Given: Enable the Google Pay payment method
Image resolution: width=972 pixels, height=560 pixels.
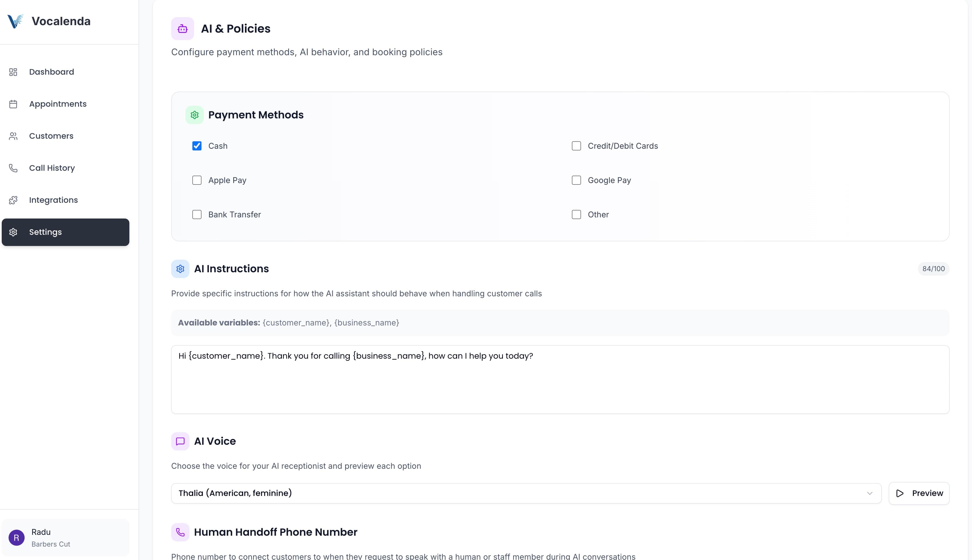Looking at the screenshot, I should [576, 180].
